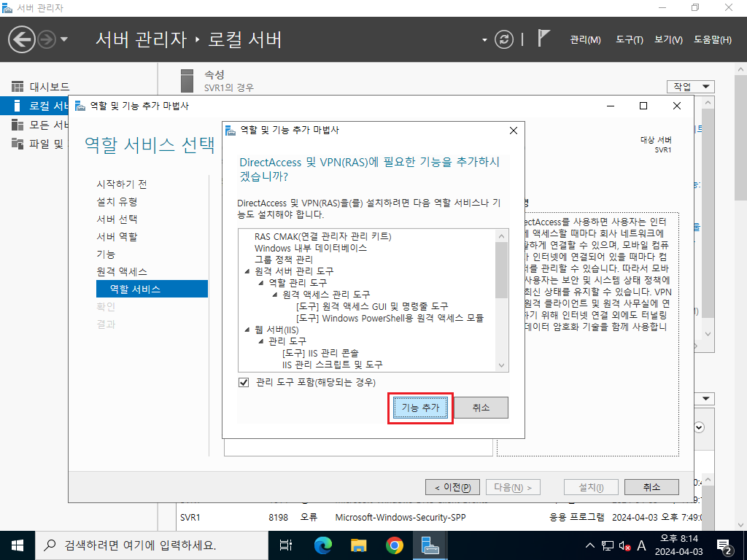Screen dimensions: 747x560
Task: Click the Windows Start button
Action: point(18,545)
